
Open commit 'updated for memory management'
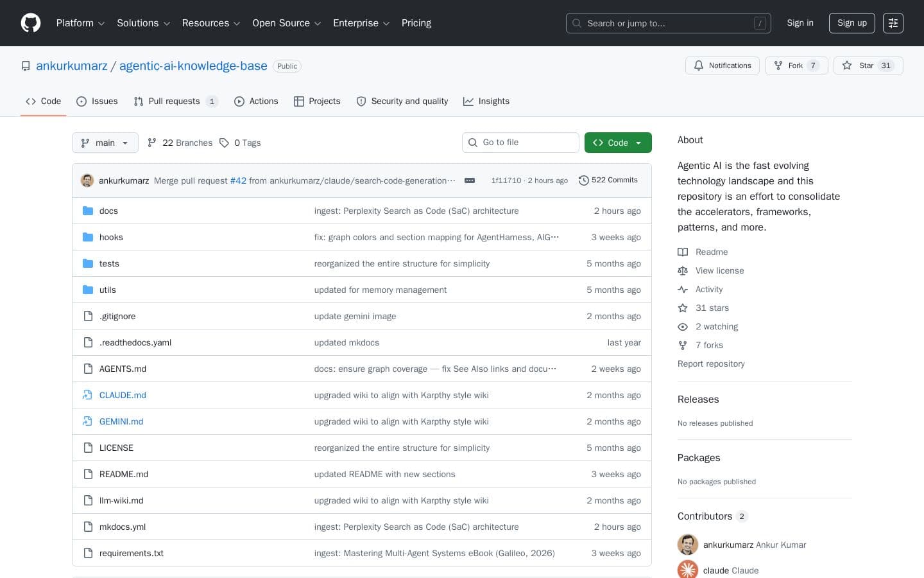click(x=381, y=290)
